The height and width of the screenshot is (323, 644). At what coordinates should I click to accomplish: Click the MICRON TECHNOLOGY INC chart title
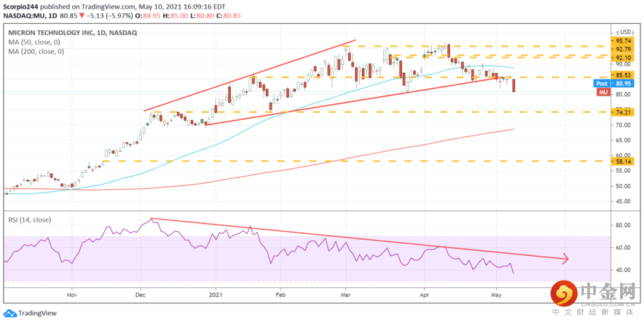[72, 33]
